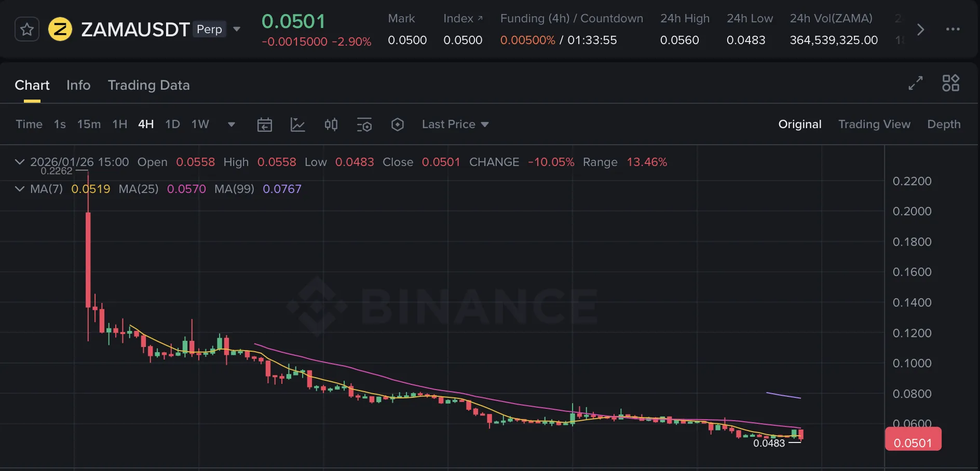The width and height of the screenshot is (980, 471).
Task: Select the 1H timeframe interval
Action: click(120, 124)
